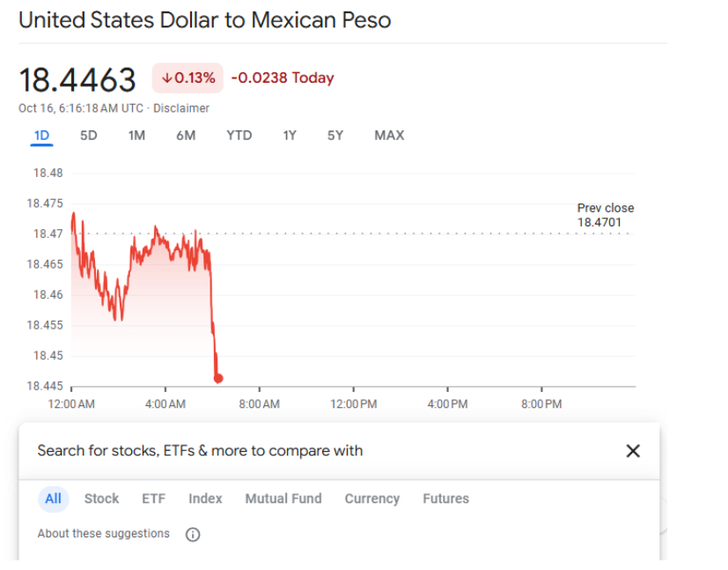
Task: Switch chart to YTD range
Action: [239, 135]
